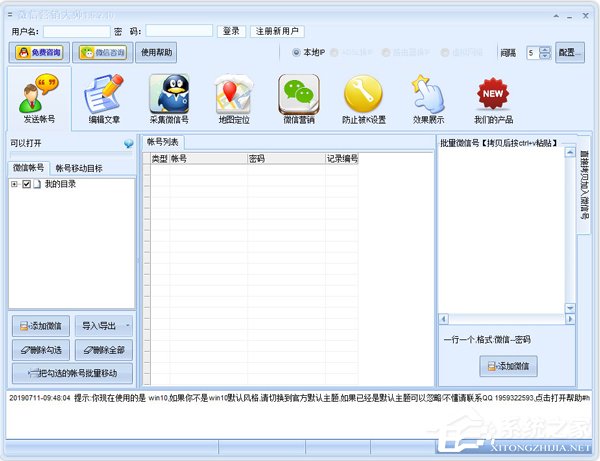Click the 帐号 column header
Screen dimensions: 600x461
pos(209,158)
